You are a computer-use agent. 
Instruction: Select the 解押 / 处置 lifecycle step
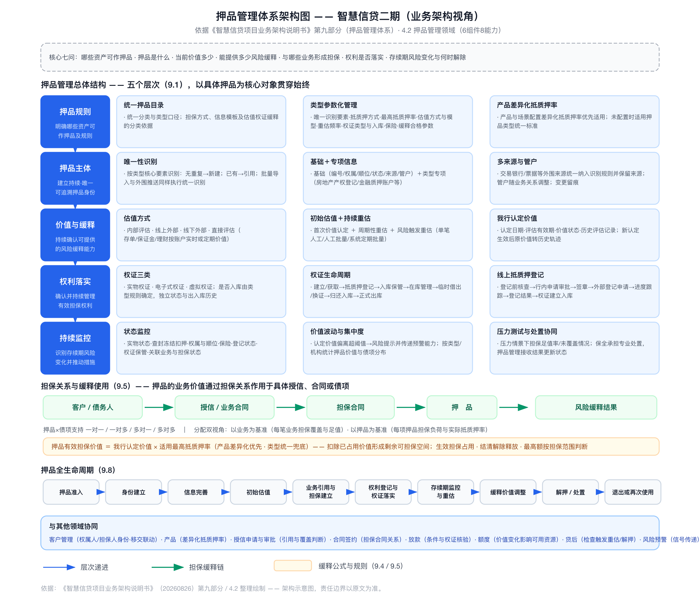(570, 492)
